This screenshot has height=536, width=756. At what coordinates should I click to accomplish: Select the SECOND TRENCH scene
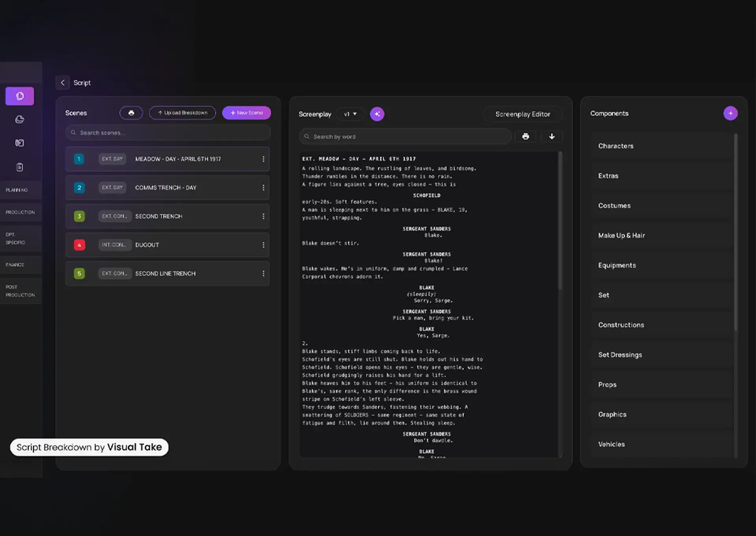pos(167,216)
